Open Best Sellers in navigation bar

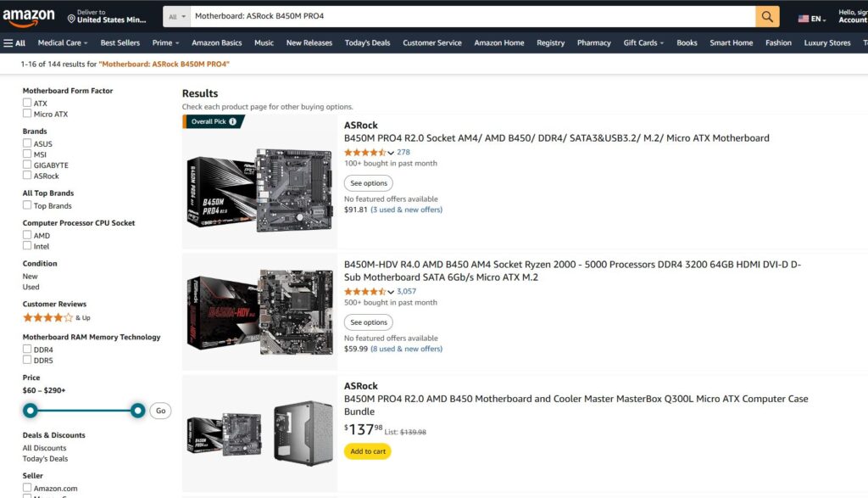point(120,43)
